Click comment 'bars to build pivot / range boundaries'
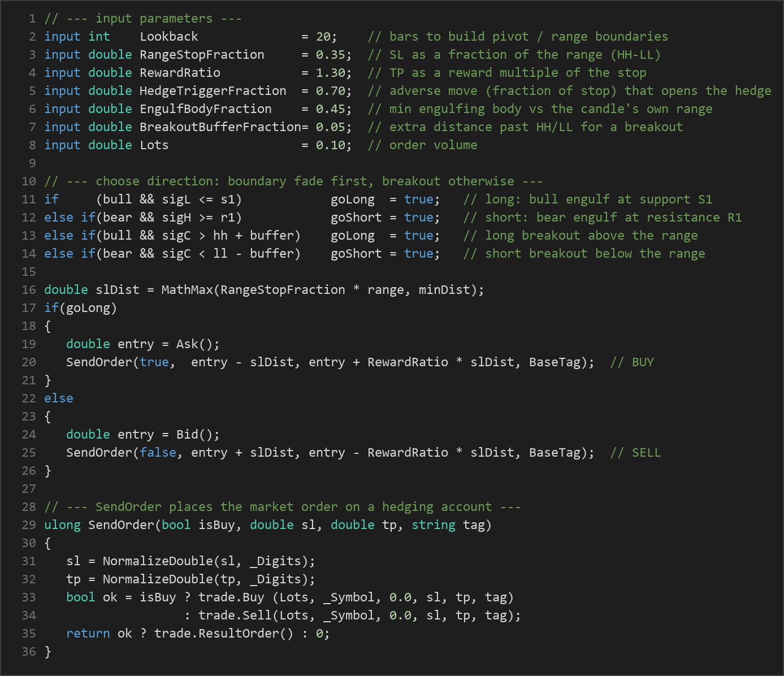Image resolution: width=784 pixels, height=676 pixels. (x=518, y=37)
